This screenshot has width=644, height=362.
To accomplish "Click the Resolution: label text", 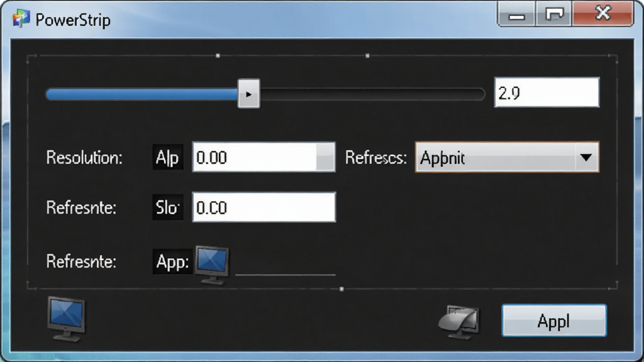I will coord(84,158).
